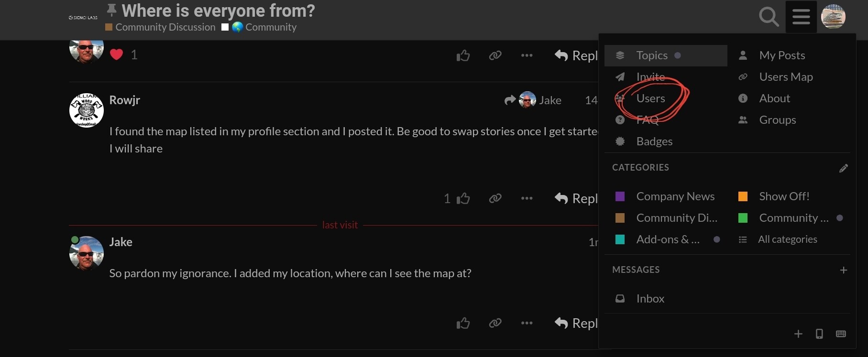Click the red heart reaction
Screen dimensions: 868x357
[x=117, y=54]
